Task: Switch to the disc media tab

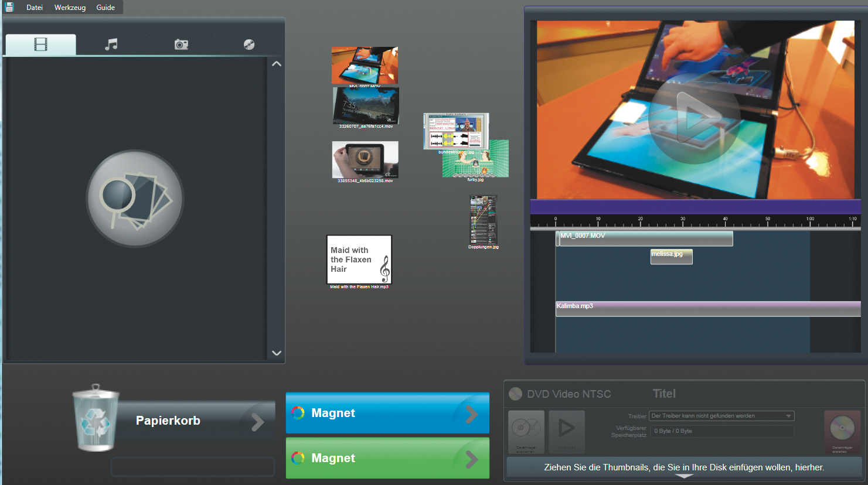Action: point(249,45)
